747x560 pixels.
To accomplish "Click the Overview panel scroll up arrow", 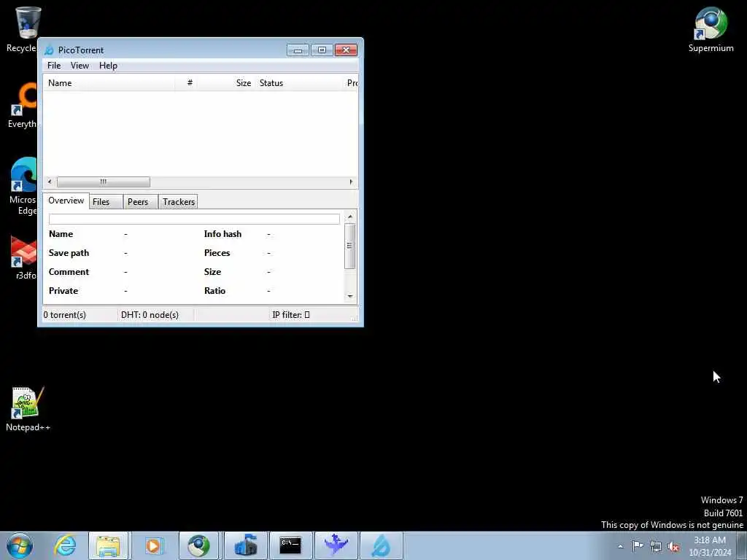I will tap(350, 217).
